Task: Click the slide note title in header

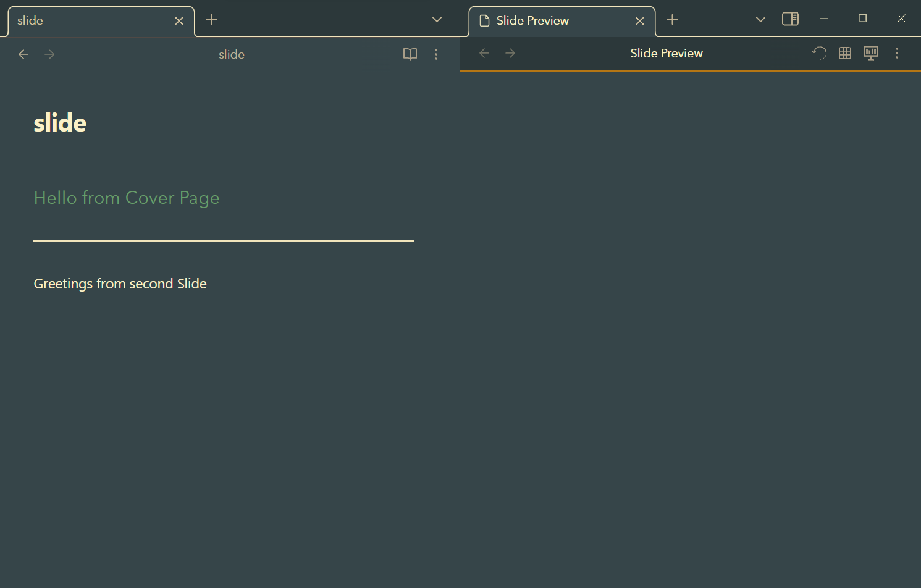Action: coord(232,54)
